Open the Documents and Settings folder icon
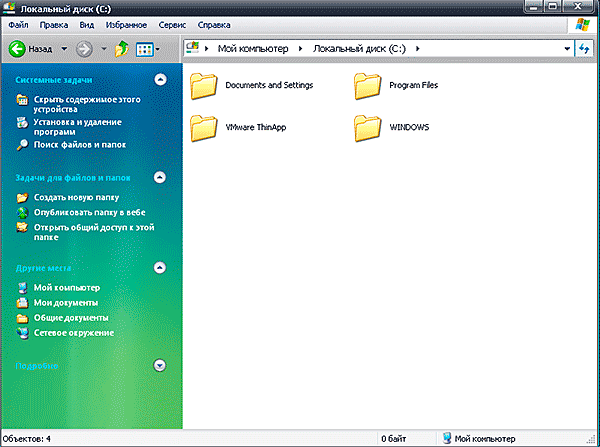Viewport: 600px width, 447px height. (204, 86)
